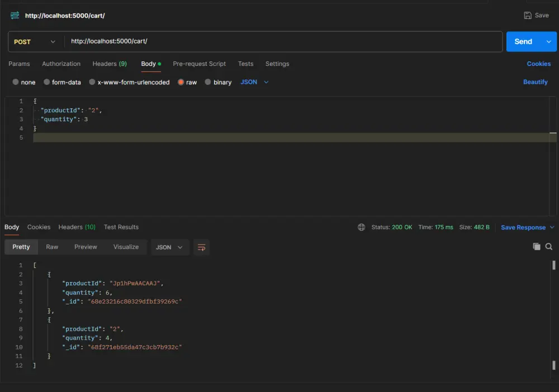Image resolution: width=559 pixels, height=392 pixels.
Task: Open the Preview response tab
Action: pos(85,246)
